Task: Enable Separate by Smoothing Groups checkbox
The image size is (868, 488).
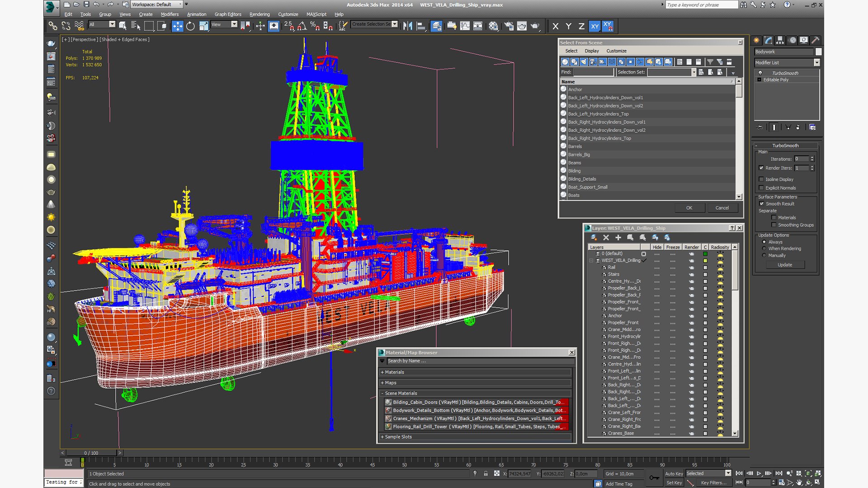Action: tap(774, 225)
